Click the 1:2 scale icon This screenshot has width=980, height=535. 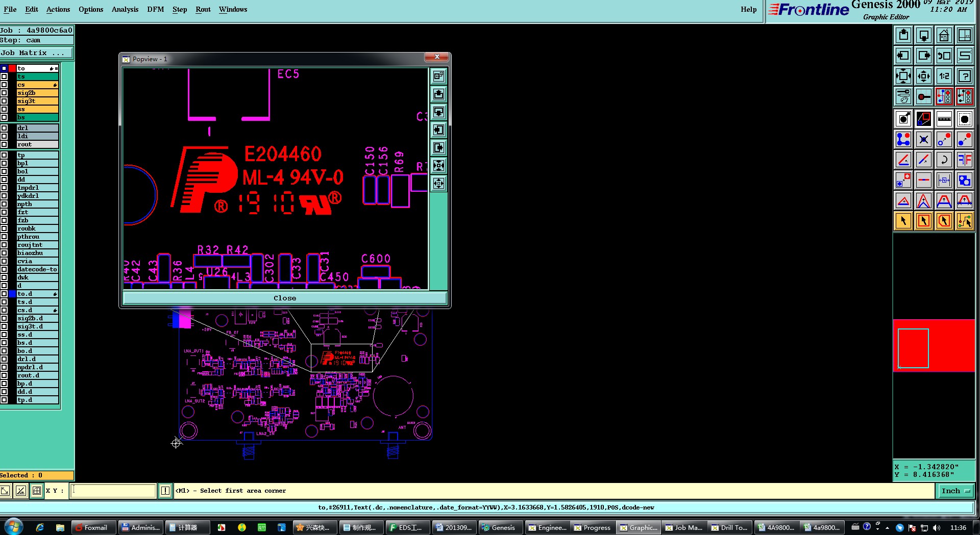coord(944,77)
